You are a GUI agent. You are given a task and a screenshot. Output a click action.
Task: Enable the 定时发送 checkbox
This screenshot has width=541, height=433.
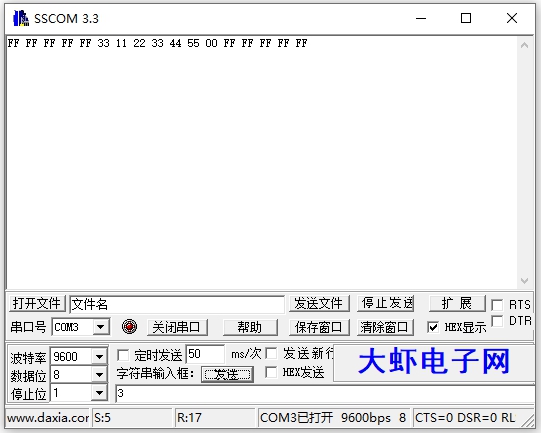point(123,355)
